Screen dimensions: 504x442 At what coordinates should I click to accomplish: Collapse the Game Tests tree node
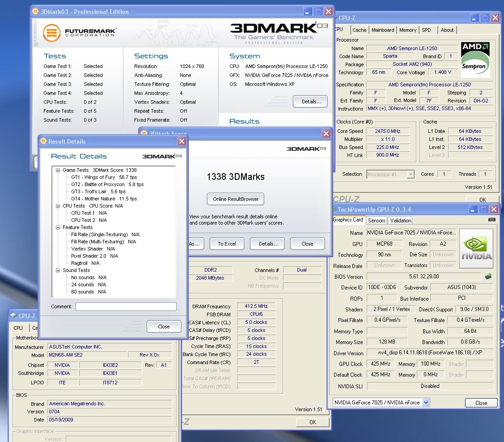(x=58, y=170)
